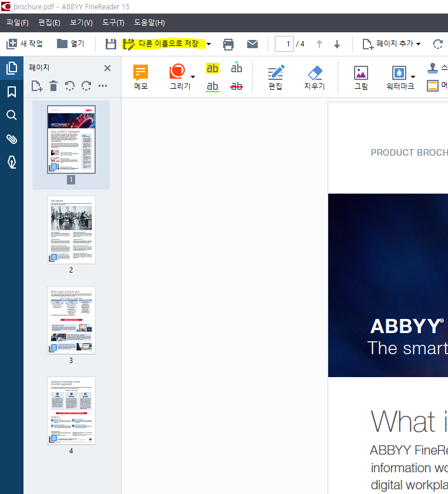This screenshot has width=448, height=494.
Task: Select the red strikethrough text tool
Action: (x=237, y=86)
